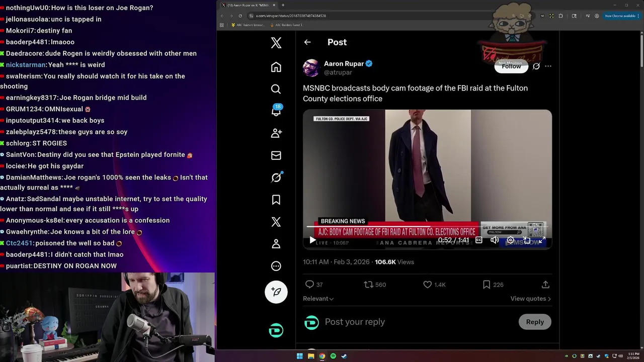Open ARC Raiders Event bookmark
The width and height of the screenshot is (644, 362).
287,25
